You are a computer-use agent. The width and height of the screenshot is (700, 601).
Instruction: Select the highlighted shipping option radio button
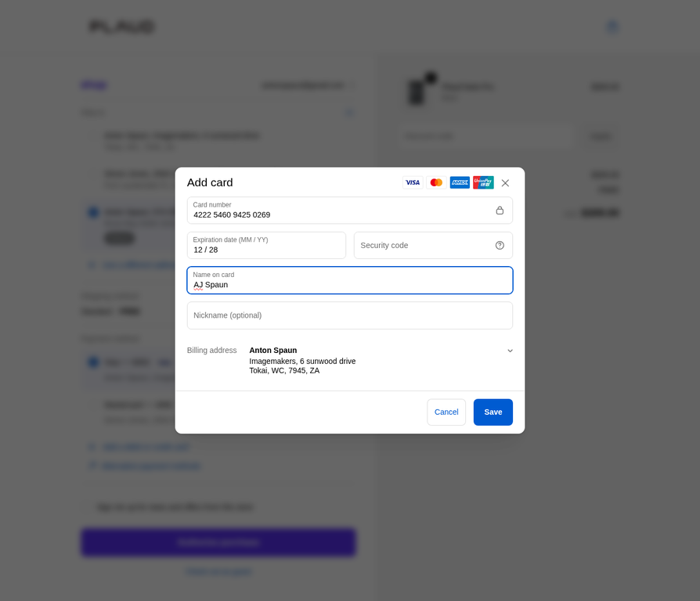(x=93, y=212)
